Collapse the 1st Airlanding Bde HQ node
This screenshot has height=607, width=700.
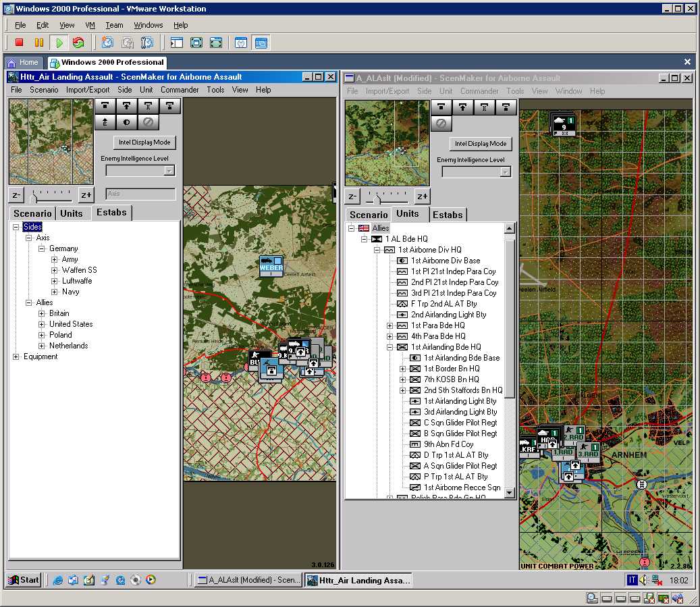[x=389, y=347]
